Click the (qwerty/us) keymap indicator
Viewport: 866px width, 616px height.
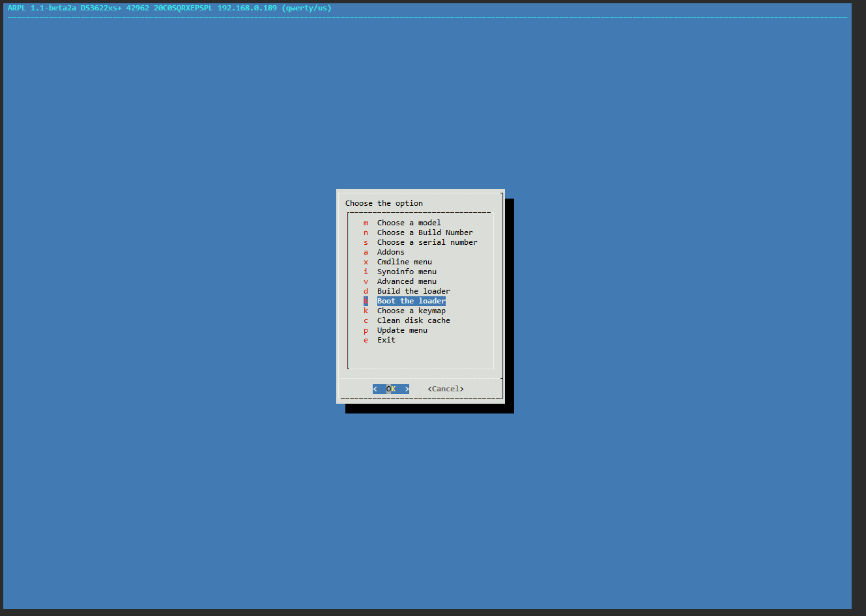306,8
